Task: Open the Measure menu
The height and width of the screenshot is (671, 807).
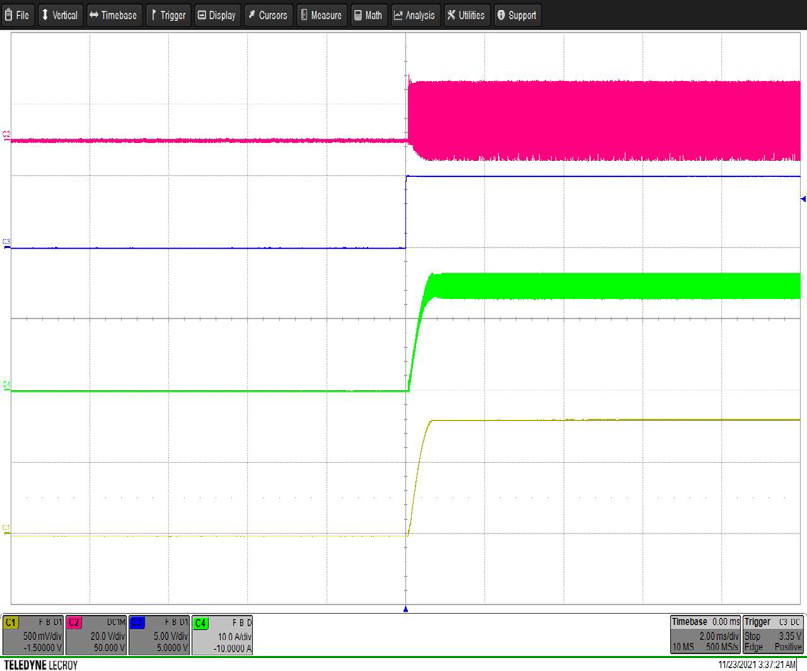Action: pos(321,15)
